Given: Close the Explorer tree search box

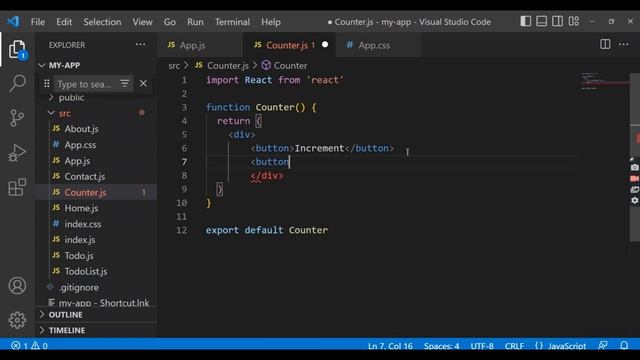Looking at the screenshot, I should click(x=143, y=83).
